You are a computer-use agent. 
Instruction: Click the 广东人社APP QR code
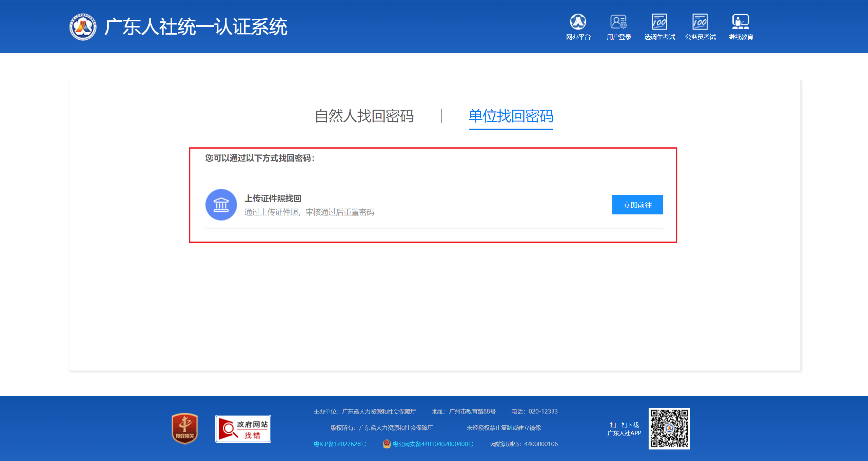pyautogui.click(x=669, y=428)
